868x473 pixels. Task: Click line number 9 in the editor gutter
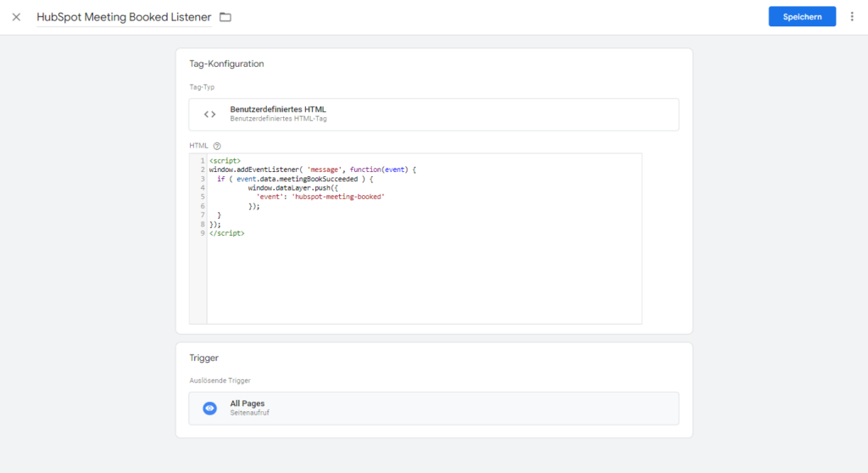coord(203,233)
